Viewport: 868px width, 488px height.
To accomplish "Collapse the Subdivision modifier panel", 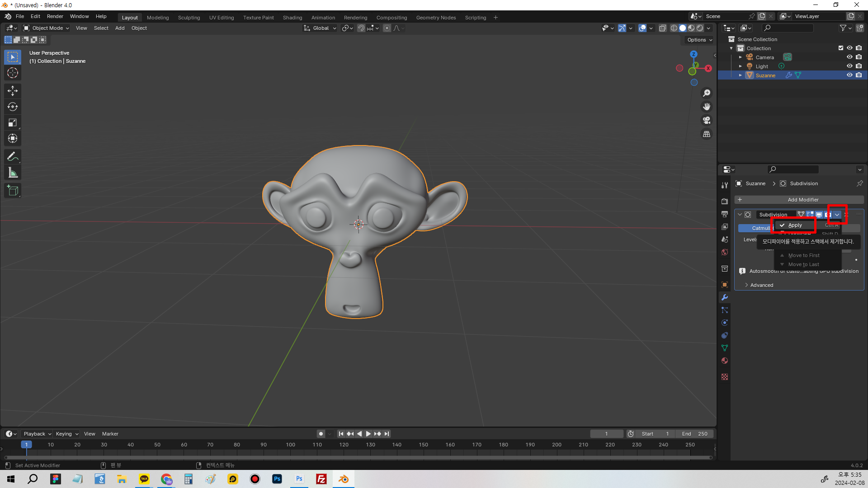I will click(740, 215).
